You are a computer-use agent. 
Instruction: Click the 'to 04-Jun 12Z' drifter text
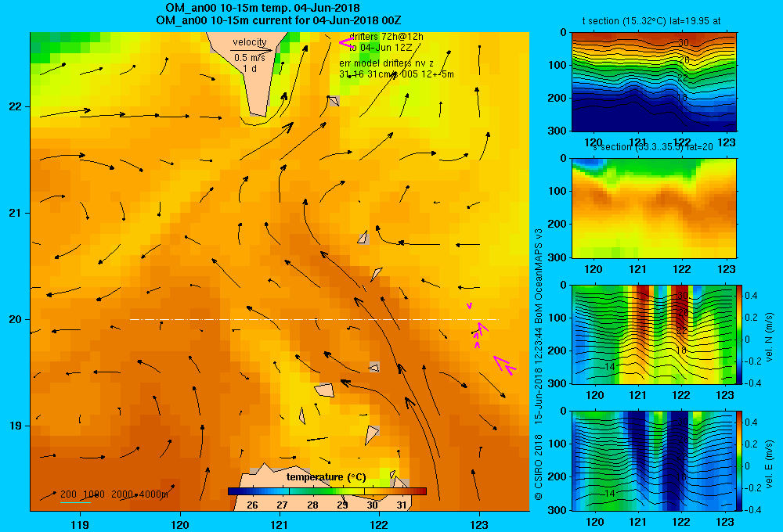click(x=381, y=48)
